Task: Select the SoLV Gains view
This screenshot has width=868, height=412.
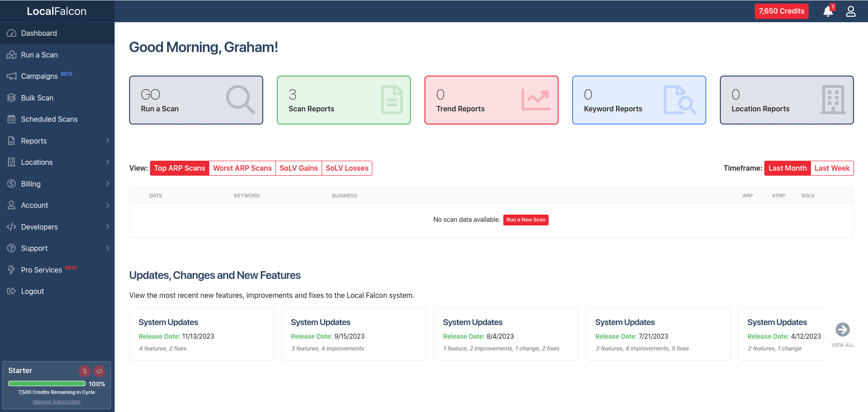Action: tap(299, 168)
